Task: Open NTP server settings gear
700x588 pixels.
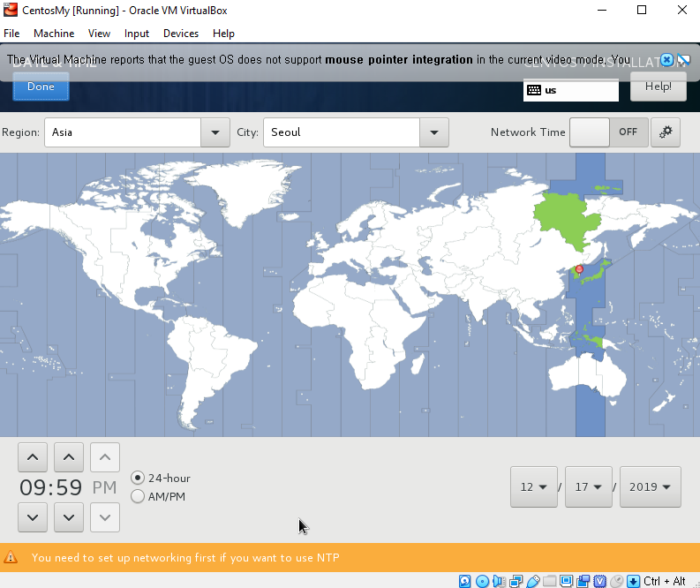Action: [x=666, y=132]
